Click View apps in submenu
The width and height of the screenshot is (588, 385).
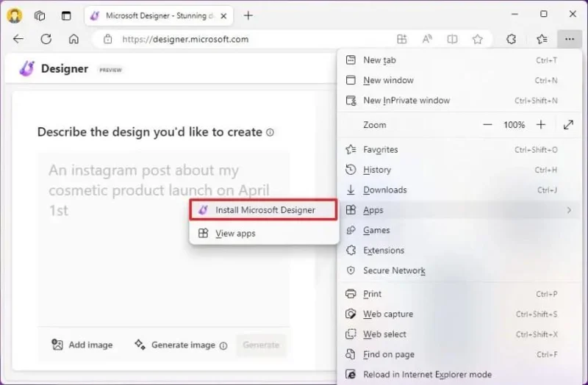(x=264, y=234)
